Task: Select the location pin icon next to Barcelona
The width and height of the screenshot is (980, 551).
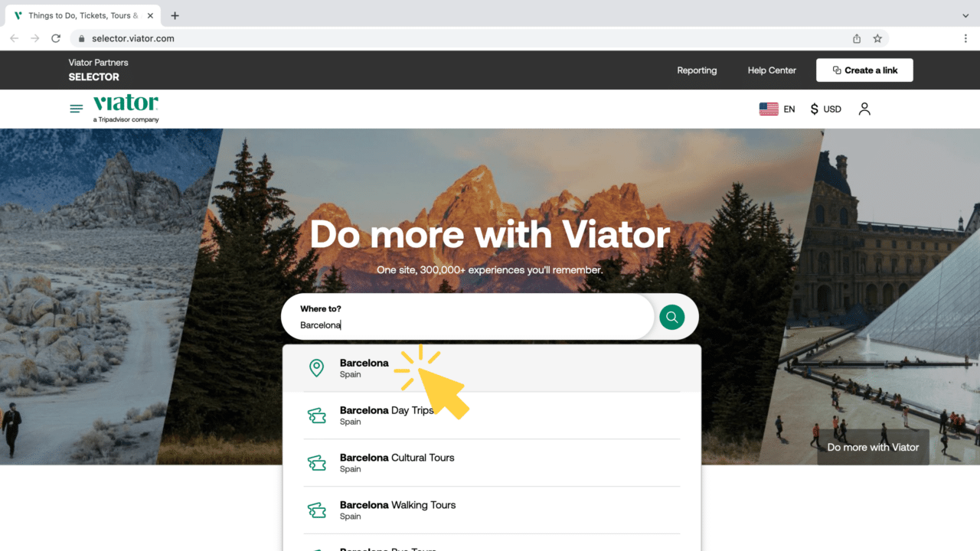Action: [317, 367]
